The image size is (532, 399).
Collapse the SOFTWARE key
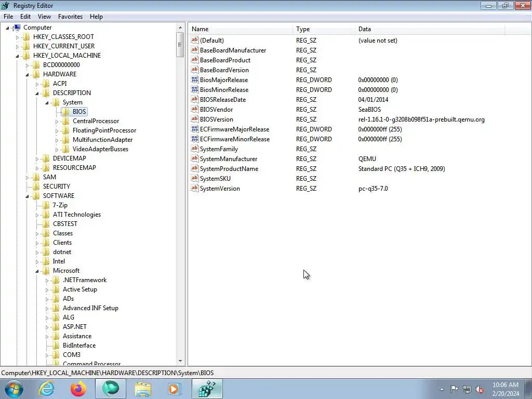tap(27, 196)
